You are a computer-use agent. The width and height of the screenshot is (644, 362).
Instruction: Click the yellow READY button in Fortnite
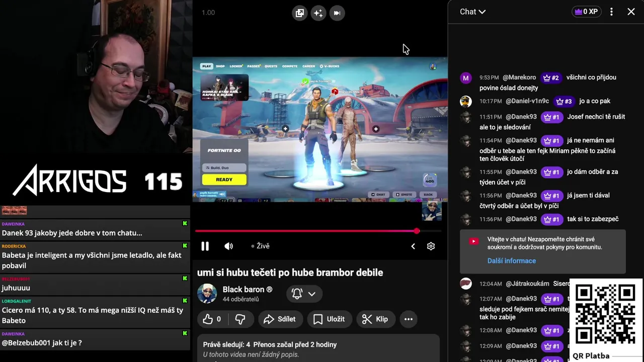click(x=224, y=179)
